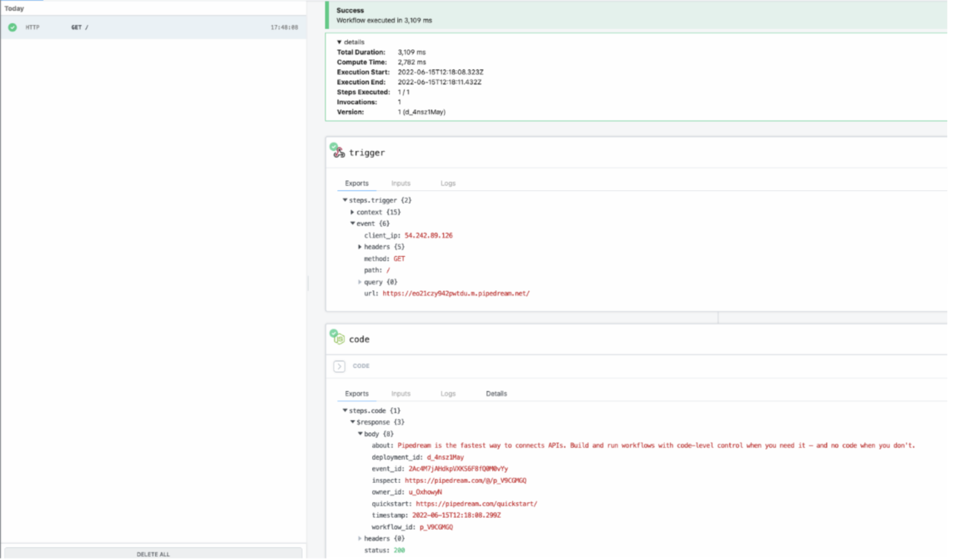Image resolution: width=953 pixels, height=560 pixels.
Task: Expand the context {15} tree node
Action: click(x=352, y=212)
